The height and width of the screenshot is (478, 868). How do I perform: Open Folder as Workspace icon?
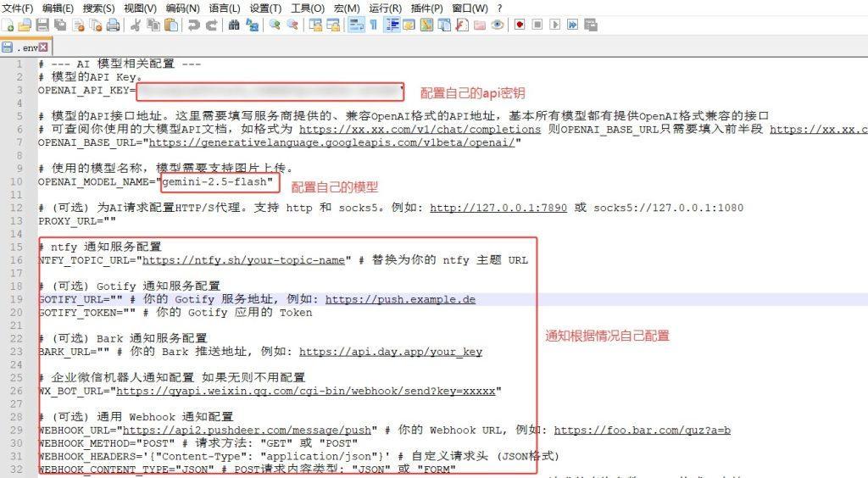click(480, 25)
